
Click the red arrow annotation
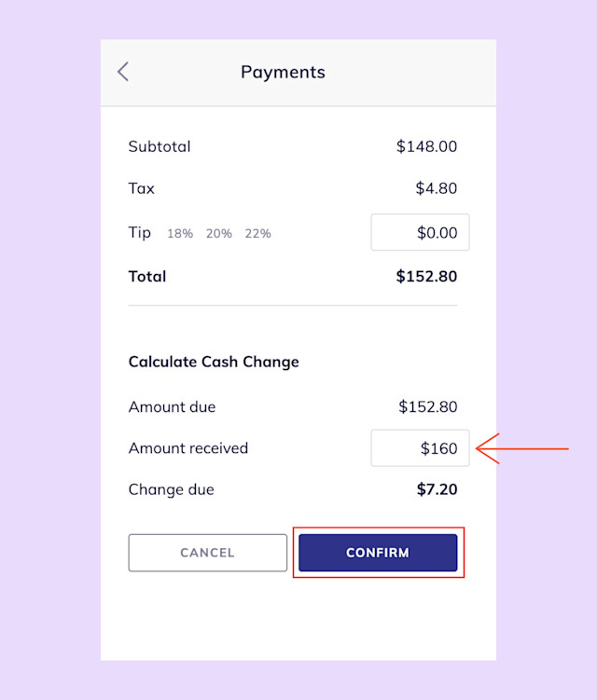click(522, 448)
